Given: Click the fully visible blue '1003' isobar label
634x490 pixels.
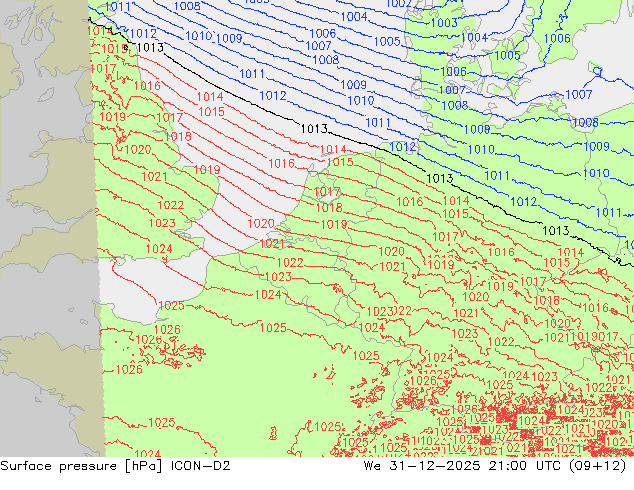Looking at the screenshot, I should point(444,23).
